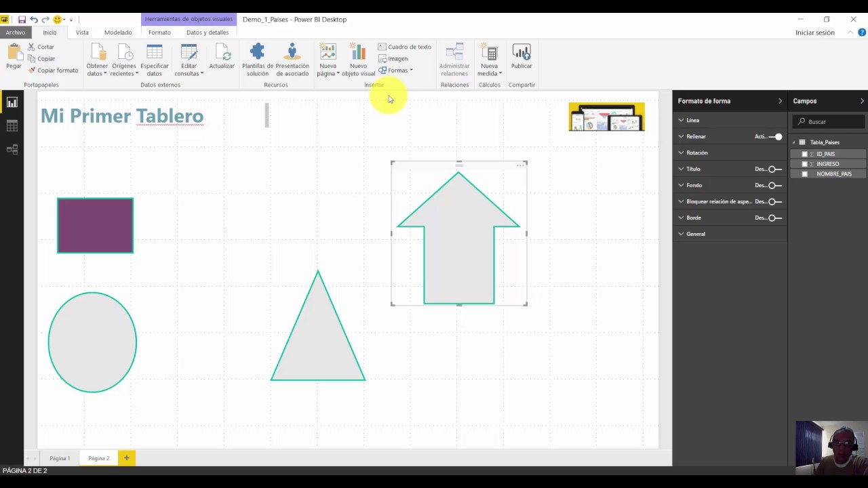The image size is (868, 488).
Task: Click Imagen insert option
Action: coord(393,59)
